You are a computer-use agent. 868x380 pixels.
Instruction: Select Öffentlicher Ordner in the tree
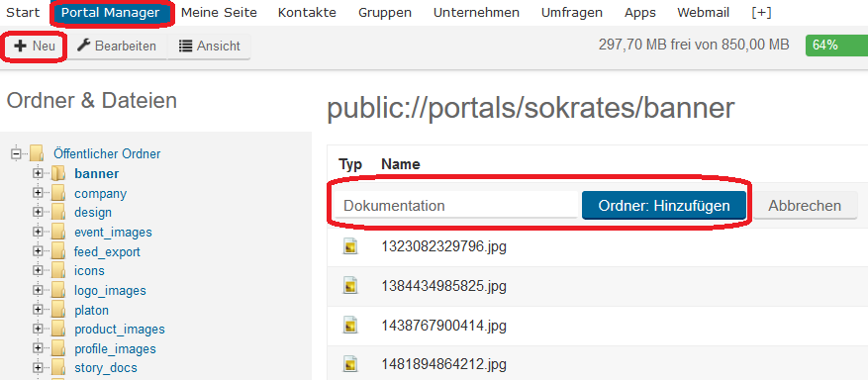(107, 153)
